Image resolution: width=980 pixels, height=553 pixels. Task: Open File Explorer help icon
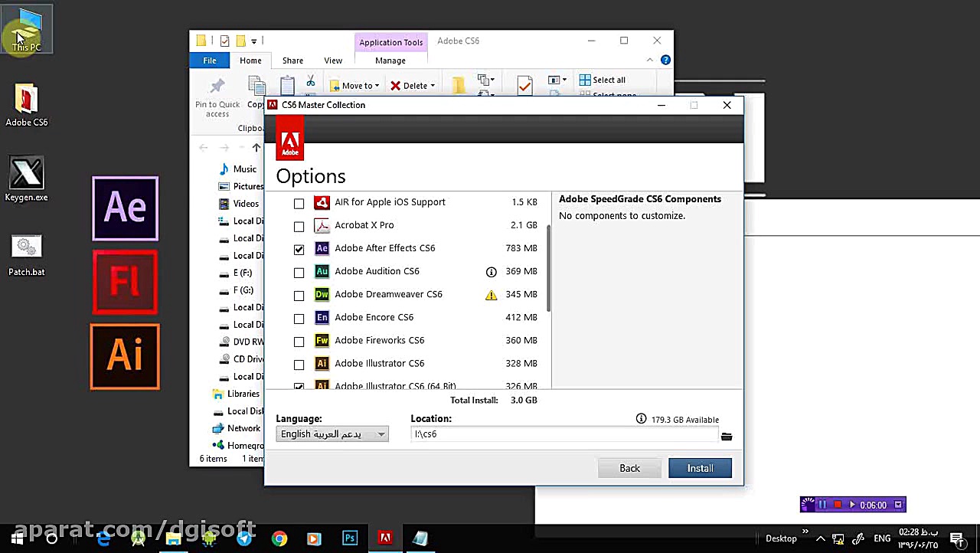tap(665, 61)
